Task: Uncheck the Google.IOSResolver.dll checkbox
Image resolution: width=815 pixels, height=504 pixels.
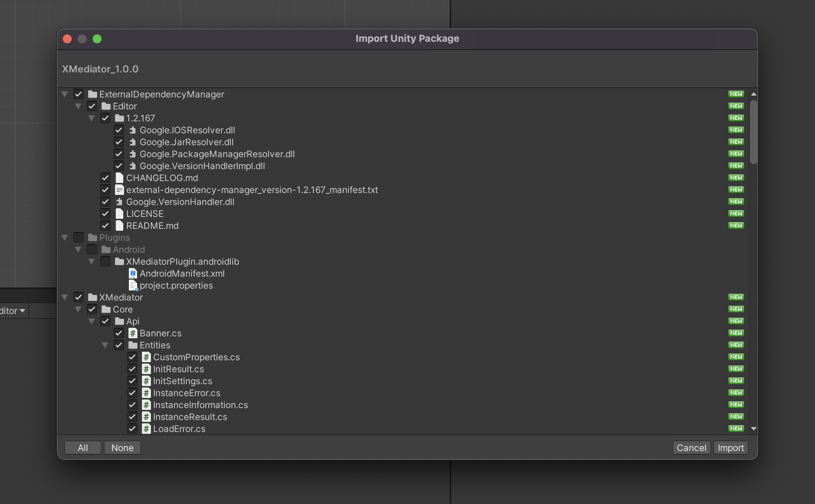Action: [x=119, y=130]
